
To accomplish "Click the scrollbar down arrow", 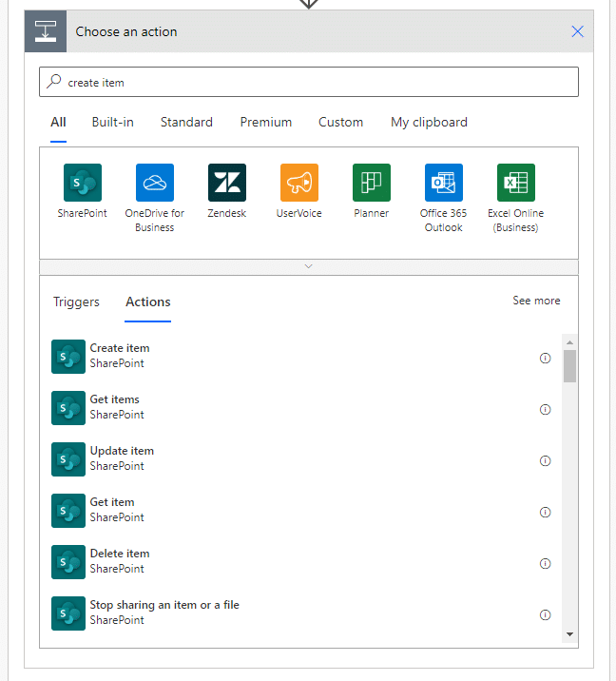I will click(x=570, y=634).
